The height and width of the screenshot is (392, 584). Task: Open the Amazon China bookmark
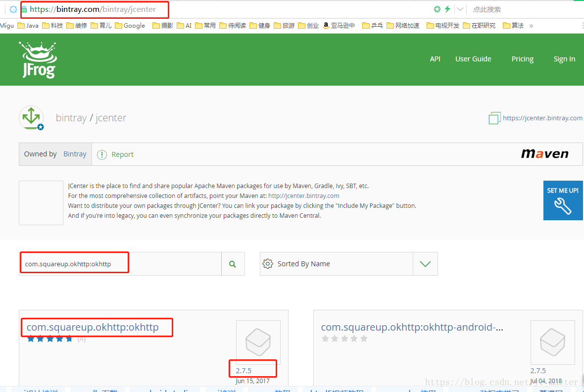[339, 25]
